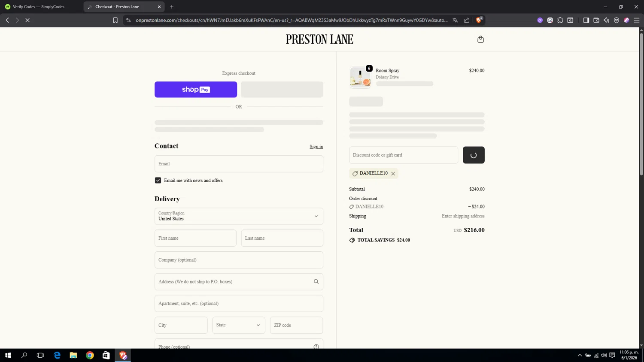644x362 pixels.
Task: Focus the ZIP code field
Action: pos(296,325)
